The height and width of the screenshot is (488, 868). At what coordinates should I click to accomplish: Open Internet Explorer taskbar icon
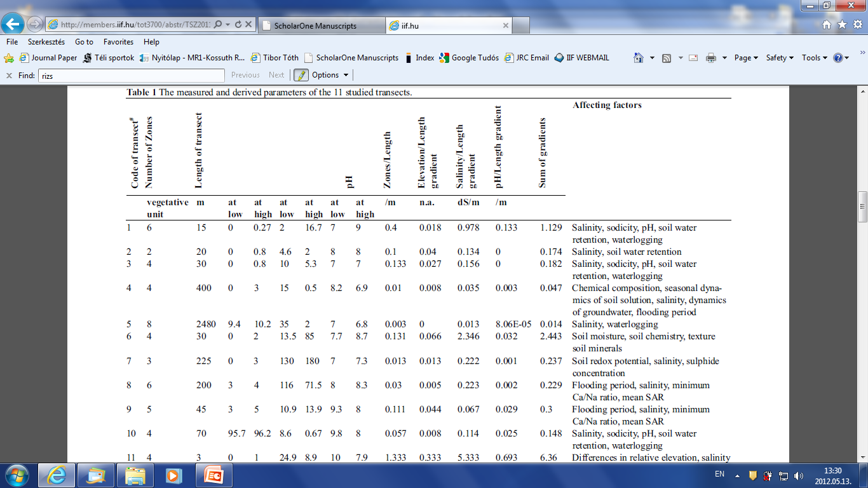coord(57,475)
